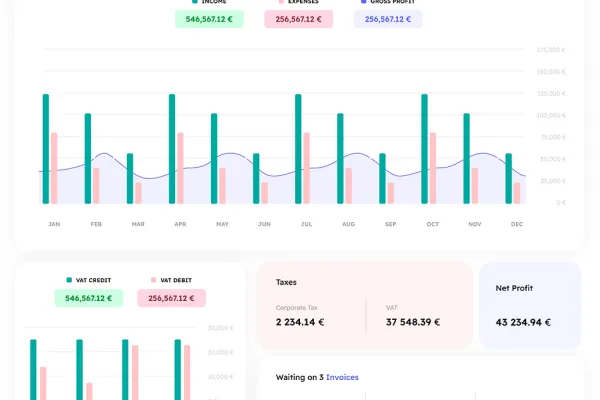The image size is (600, 400).
Task: Click the VAT Credit legend color square
Action: 69,280
